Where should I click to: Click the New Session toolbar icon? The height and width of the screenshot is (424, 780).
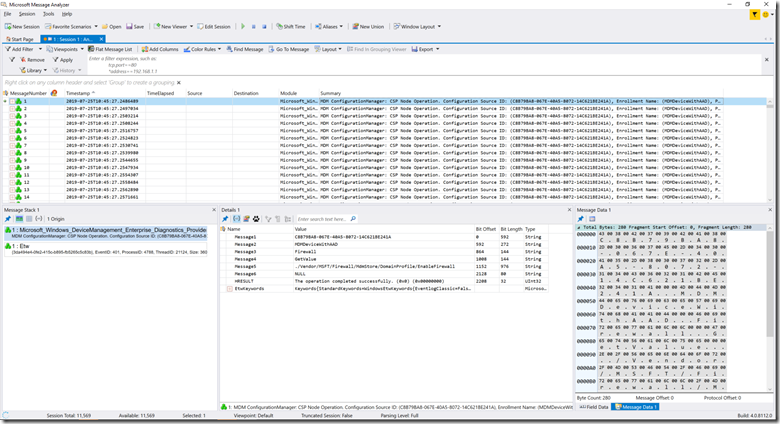coord(8,26)
